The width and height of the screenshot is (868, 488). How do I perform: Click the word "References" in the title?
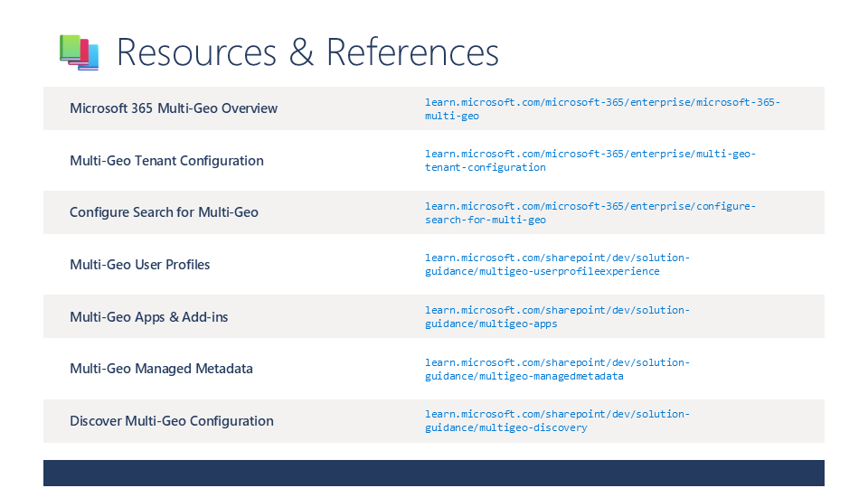point(412,52)
